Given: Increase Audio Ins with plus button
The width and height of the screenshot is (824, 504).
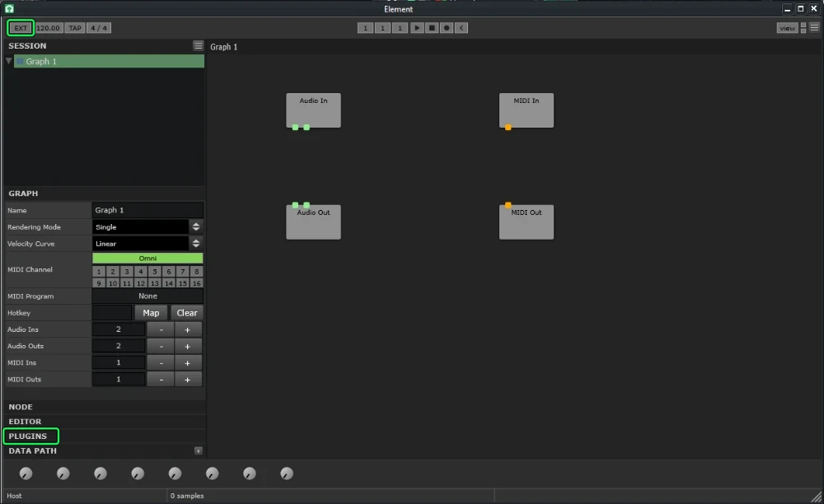Looking at the screenshot, I should point(187,329).
